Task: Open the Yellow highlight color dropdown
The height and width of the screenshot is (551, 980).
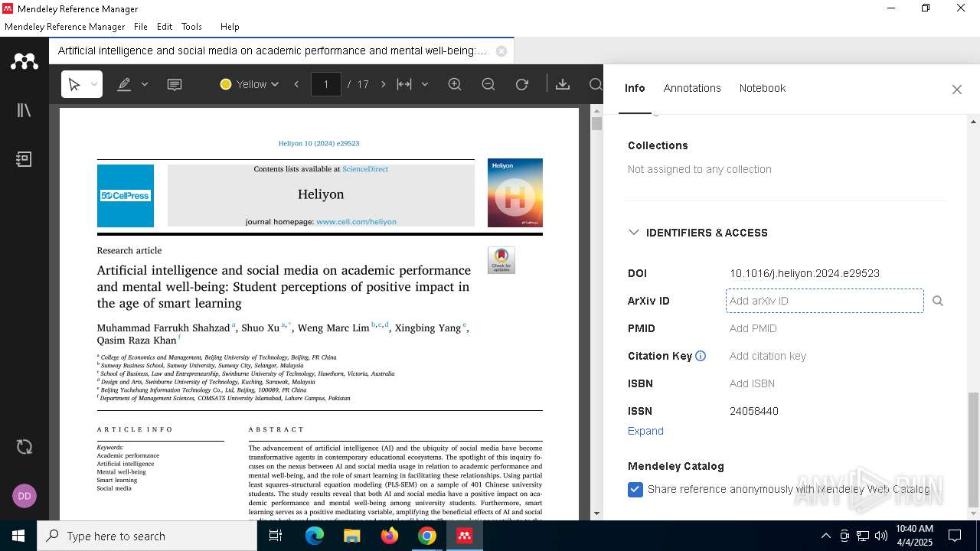Action: point(250,84)
